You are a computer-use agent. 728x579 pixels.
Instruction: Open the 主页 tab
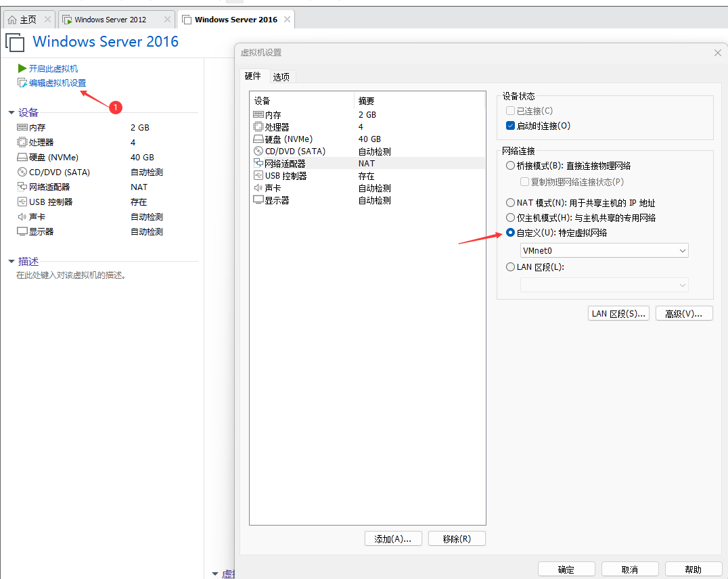(x=28, y=20)
